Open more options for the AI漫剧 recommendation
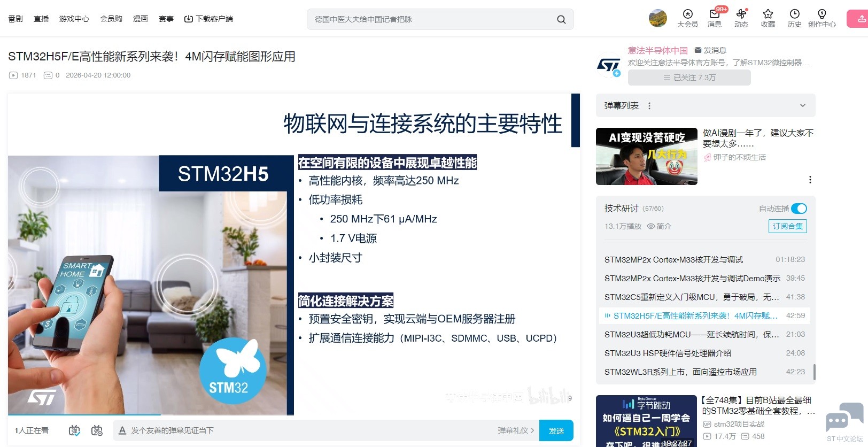The image size is (868, 447). (x=810, y=180)
